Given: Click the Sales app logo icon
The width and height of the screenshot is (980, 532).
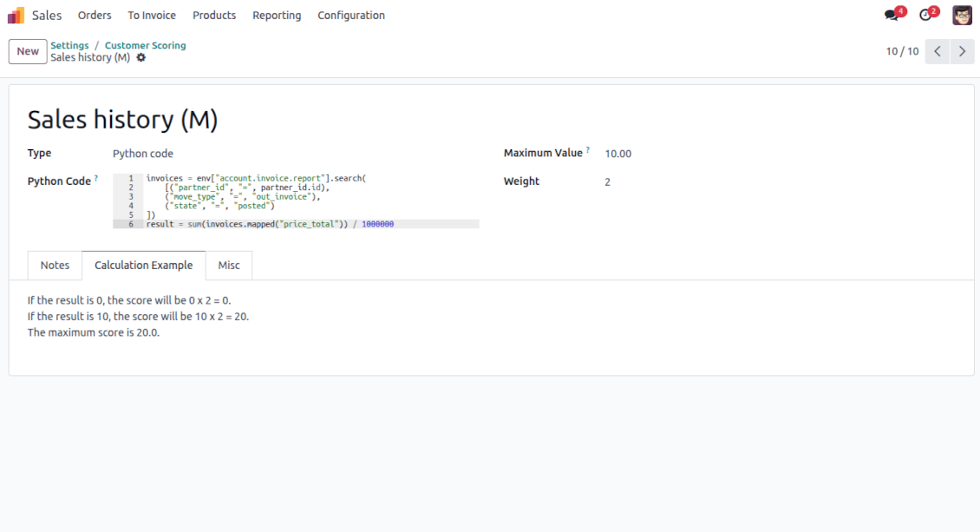Looking at the screenshot, I should point(16,16).
